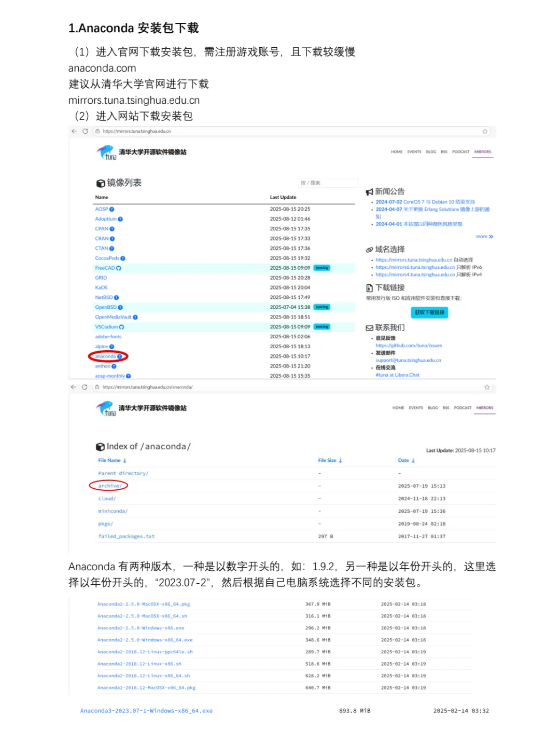Open BLOG in the mirror list page navigation

[431, 152]
